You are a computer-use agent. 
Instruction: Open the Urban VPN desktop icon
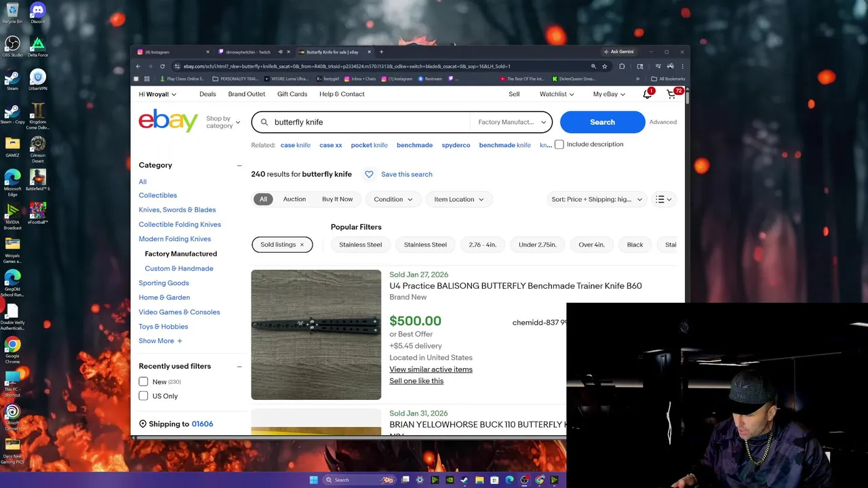[37, 79]
